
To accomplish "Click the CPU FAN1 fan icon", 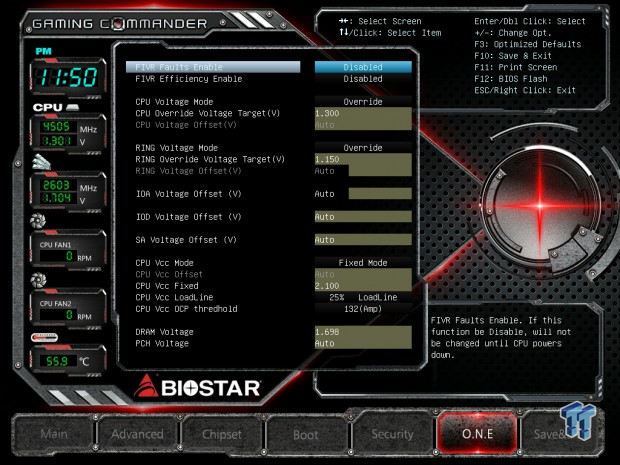I will [x=38, y=221].
